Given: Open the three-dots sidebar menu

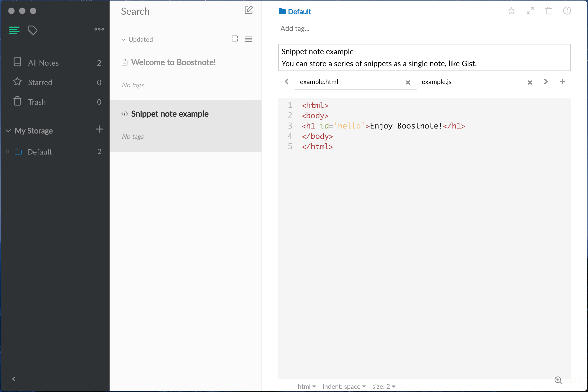Looking at the screenshot, I should coord(99,29).
